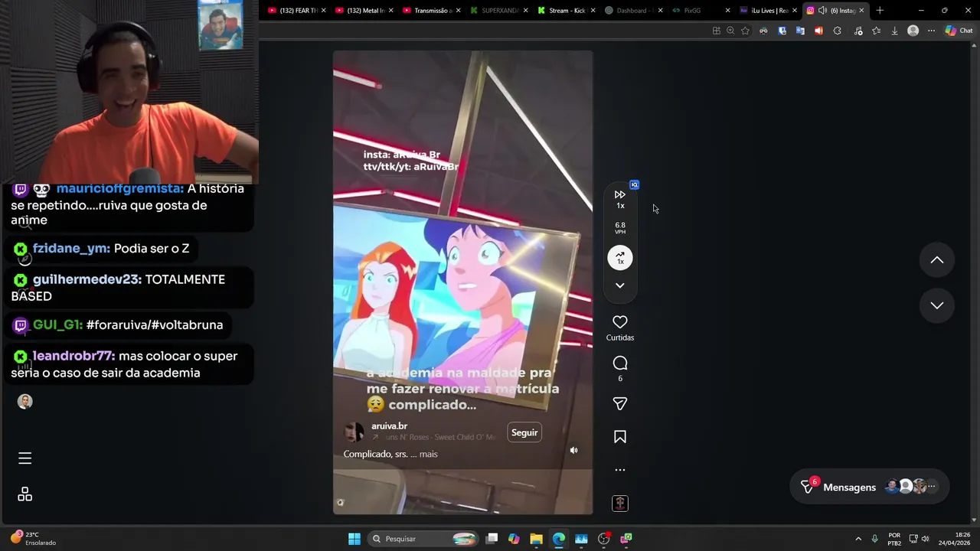This screenshot has width=980, height=551.
Task: Click the zoom magnifier icon in address bar
Action: (730, 31)
